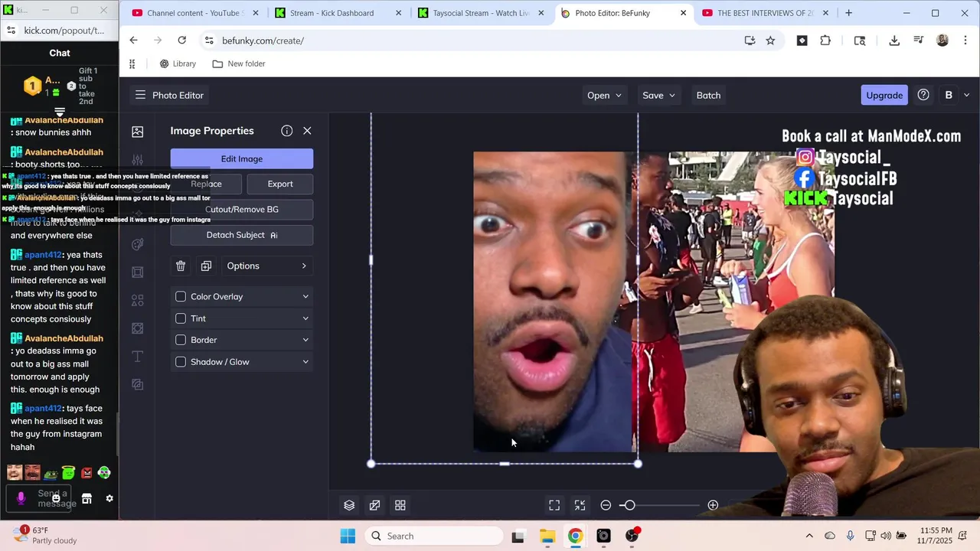The width and height of the screenshot is (980, 551).
Task: Open Kick chat shop icon
Action: tap(87, 498)
